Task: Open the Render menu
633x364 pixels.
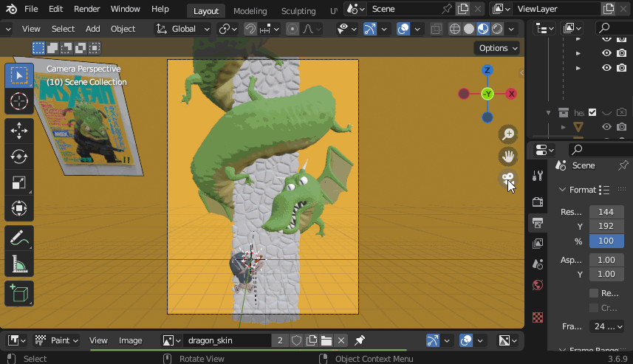Action: [x=87, y=9]
